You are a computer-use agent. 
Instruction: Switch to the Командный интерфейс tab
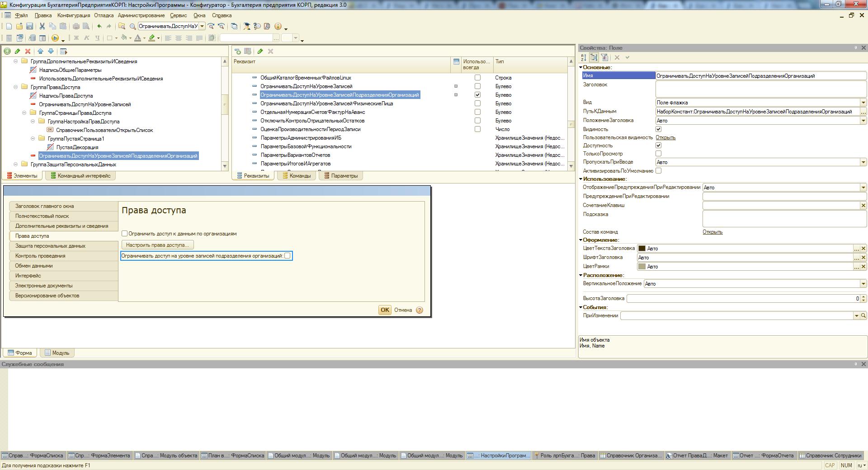click(80, 176)
